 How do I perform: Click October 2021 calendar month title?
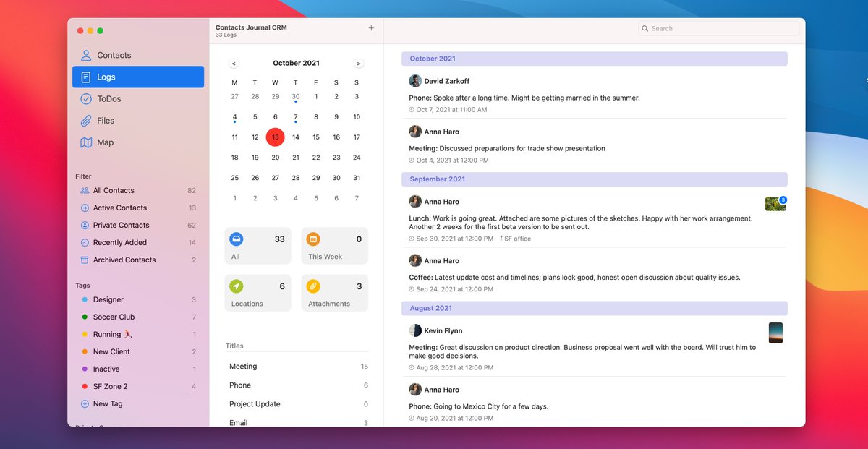[296, 64]
